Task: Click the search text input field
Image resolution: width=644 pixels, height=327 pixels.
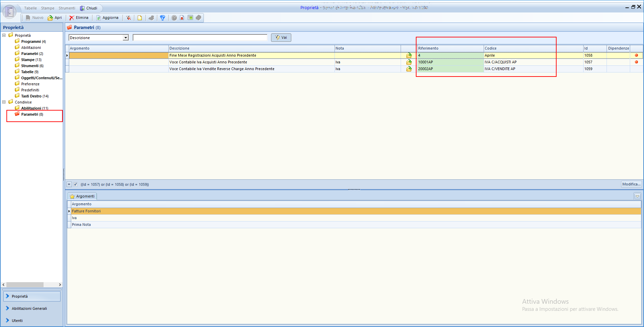Action: tap(200, 38)
